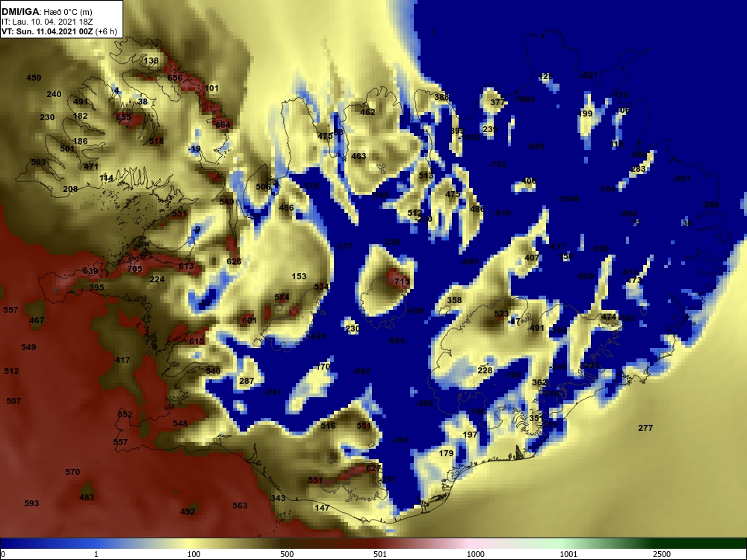
Task: Click the map value 388
Action: 441,97
